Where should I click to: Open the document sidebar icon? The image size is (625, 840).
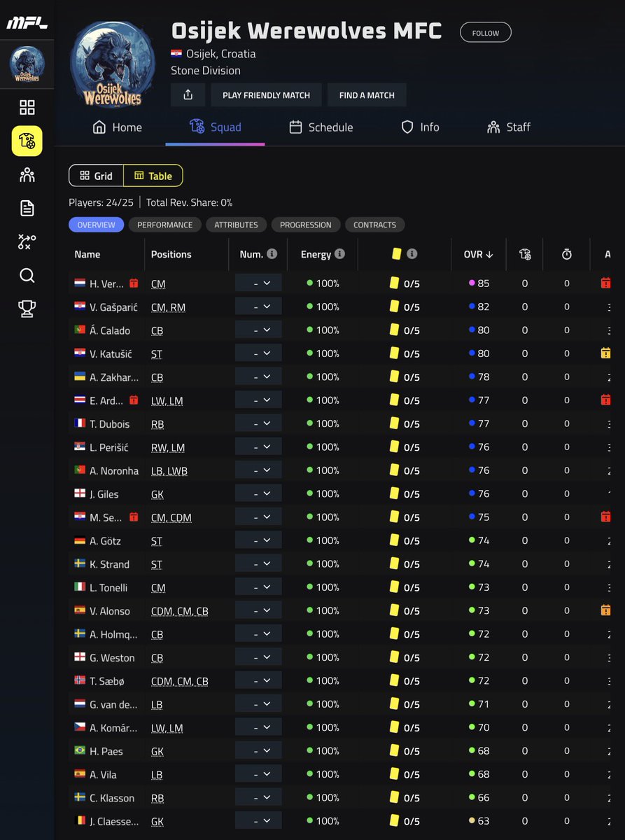click(27, 208)
